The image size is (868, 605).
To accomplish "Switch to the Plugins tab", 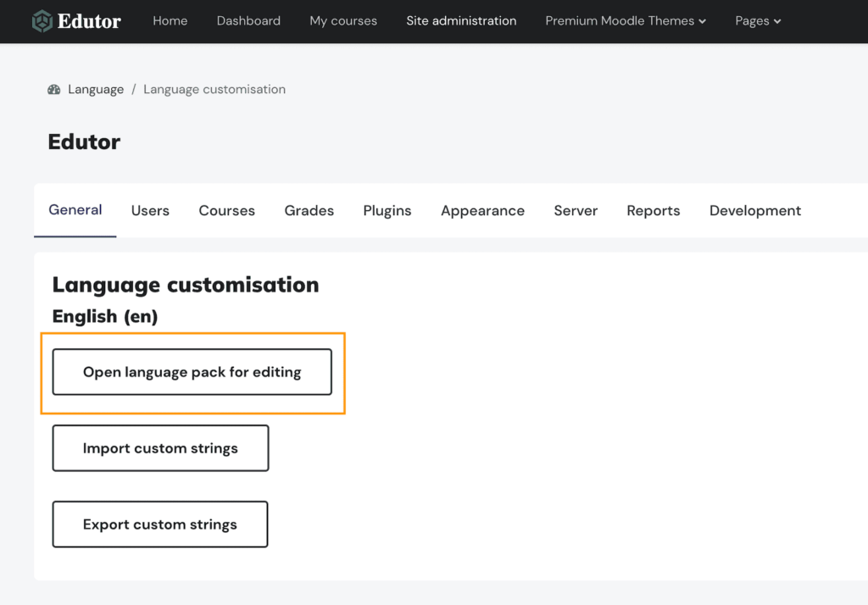I will 387,210.
